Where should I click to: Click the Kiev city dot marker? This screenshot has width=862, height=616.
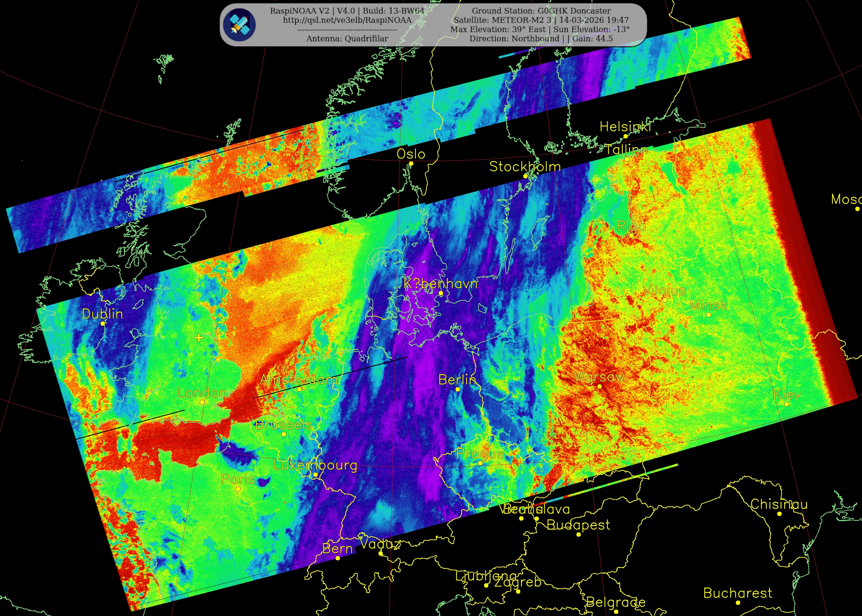point(787,404)
